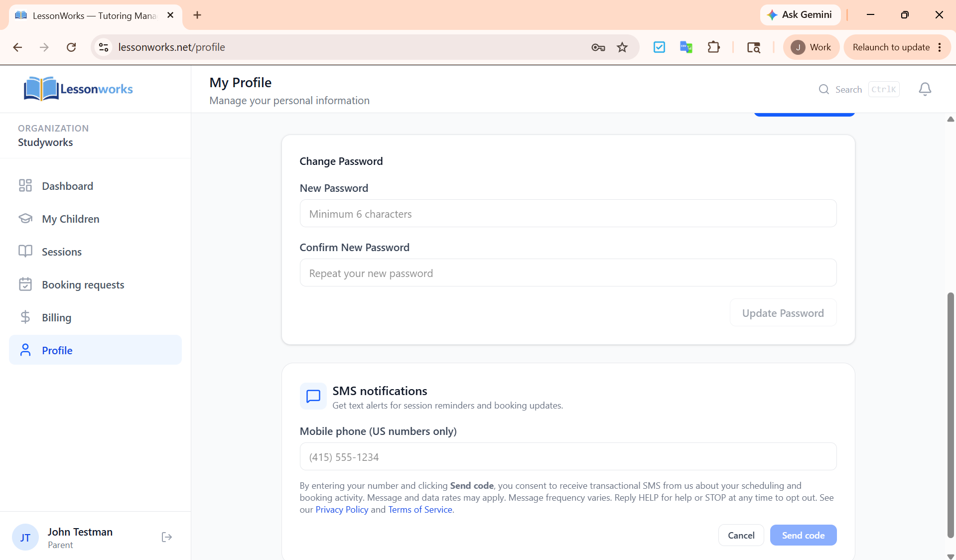
Task: Click the Studyworks organization name
Action: point(45,142)
